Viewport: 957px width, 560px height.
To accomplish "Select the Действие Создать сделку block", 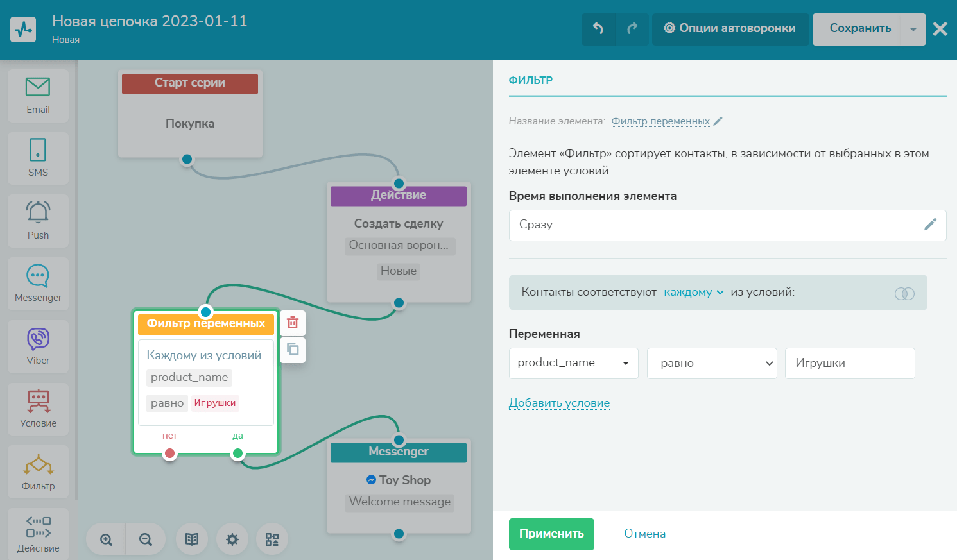I will (399, 242).
